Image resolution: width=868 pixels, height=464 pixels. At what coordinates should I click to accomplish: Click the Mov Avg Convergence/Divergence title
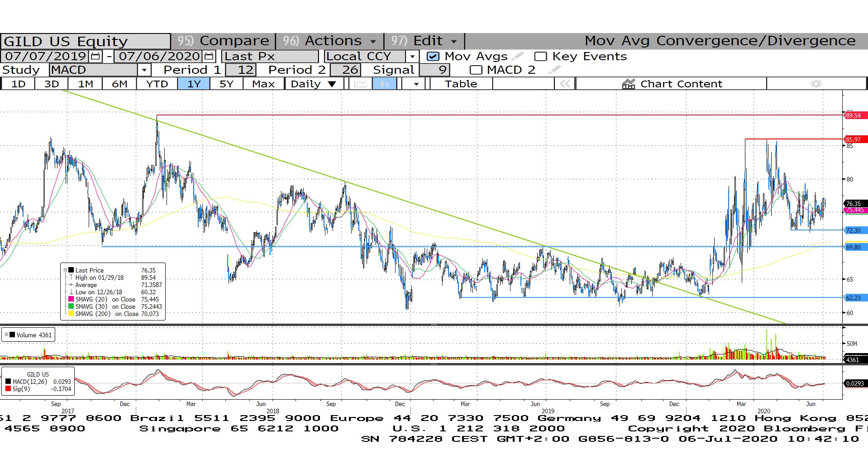tap(720, 41)
